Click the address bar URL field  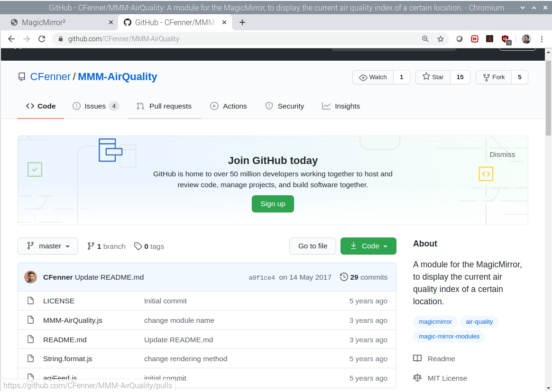239,39
